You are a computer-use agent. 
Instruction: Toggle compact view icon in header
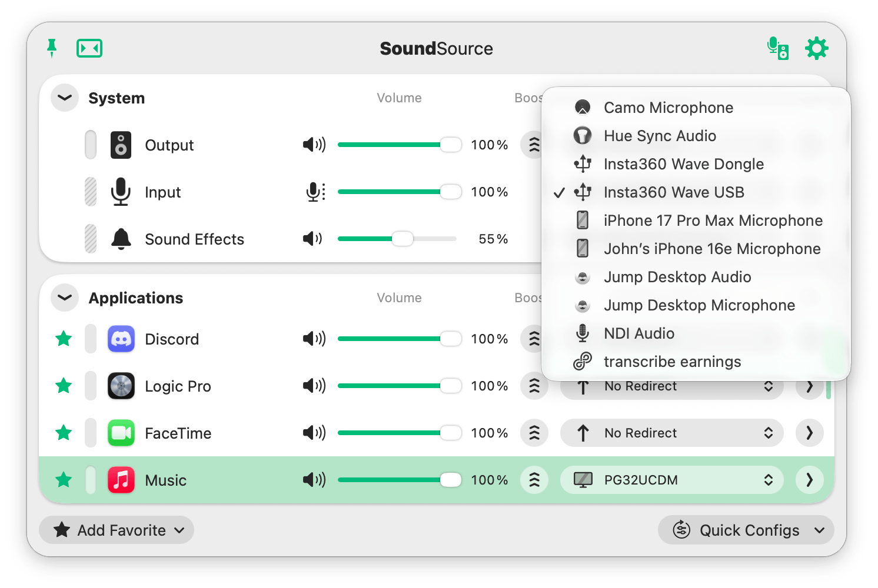click(x=89, y=48)
